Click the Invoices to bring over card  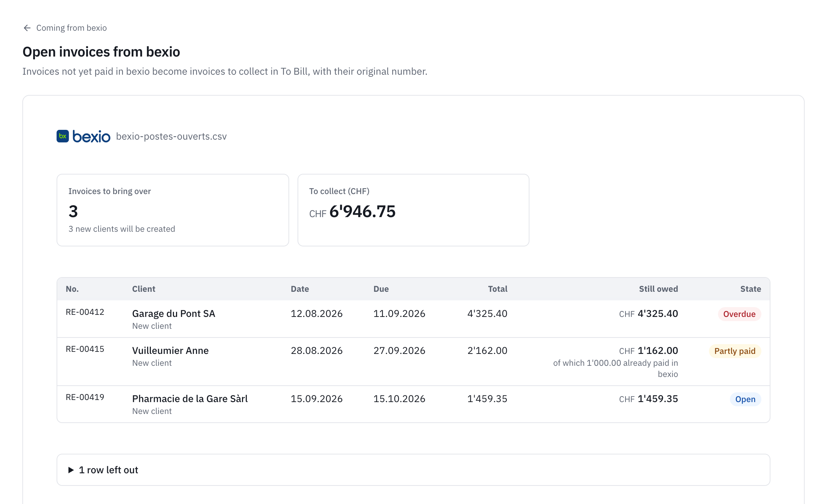(x=173, y=210)
